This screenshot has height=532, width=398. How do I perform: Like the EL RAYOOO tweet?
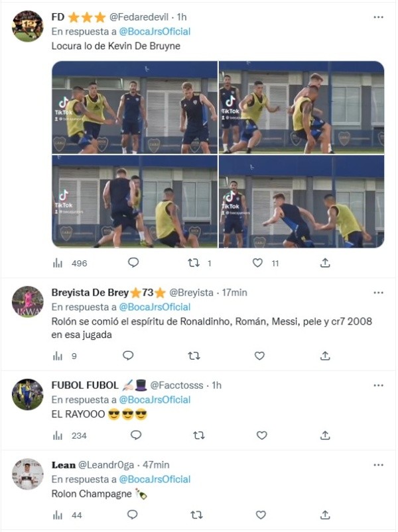(261, 435)
